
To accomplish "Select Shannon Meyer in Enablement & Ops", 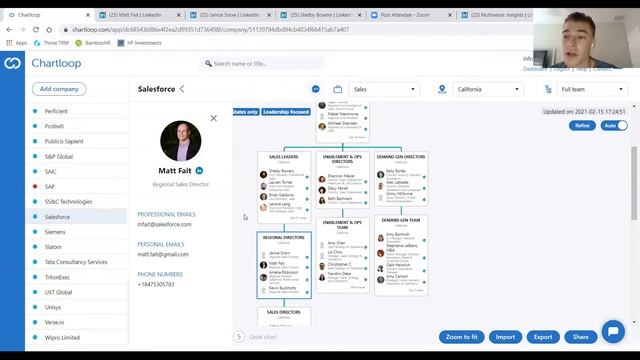I will (342, 178).
